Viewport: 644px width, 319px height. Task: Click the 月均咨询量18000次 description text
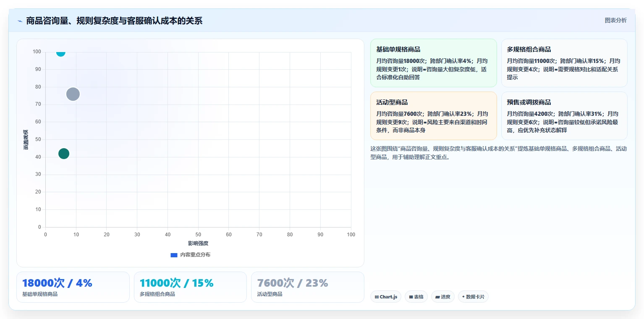432,69
